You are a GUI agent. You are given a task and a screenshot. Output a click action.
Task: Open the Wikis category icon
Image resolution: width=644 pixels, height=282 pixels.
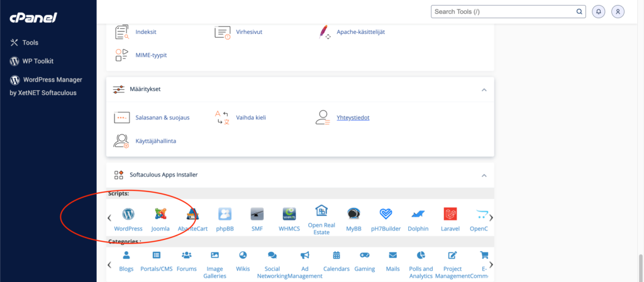tap(243, 255)
